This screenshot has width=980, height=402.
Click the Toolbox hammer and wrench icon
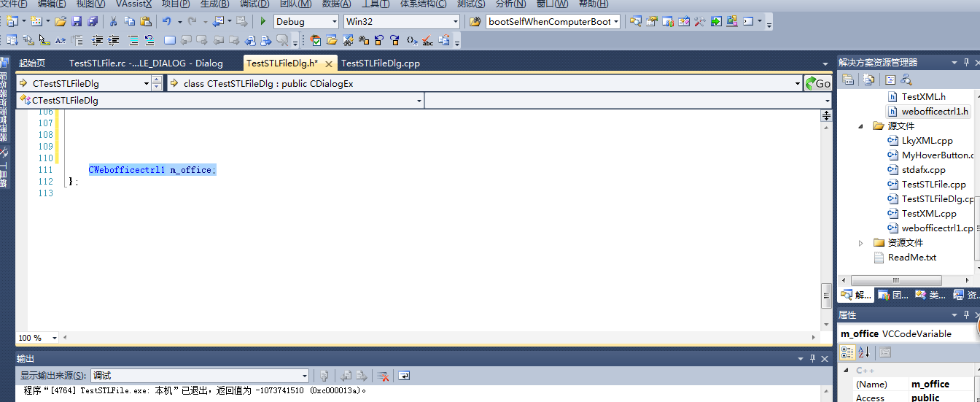(699, 22)
